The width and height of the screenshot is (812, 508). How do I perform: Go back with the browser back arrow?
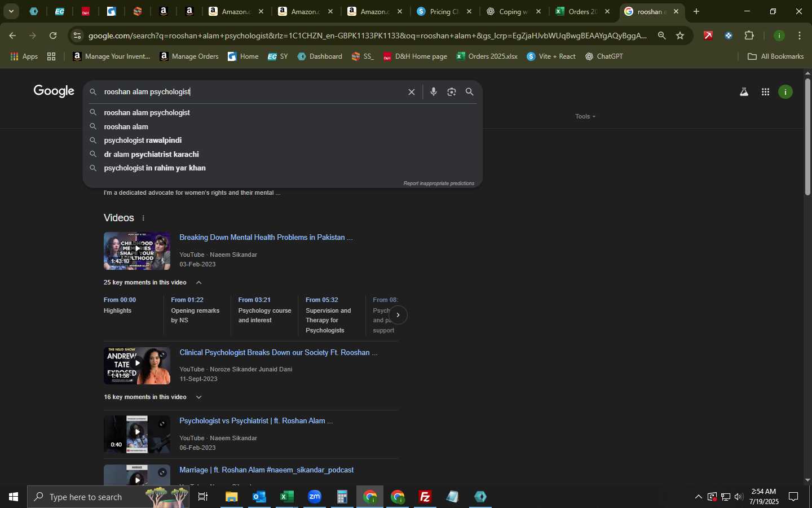coord(12,36)
